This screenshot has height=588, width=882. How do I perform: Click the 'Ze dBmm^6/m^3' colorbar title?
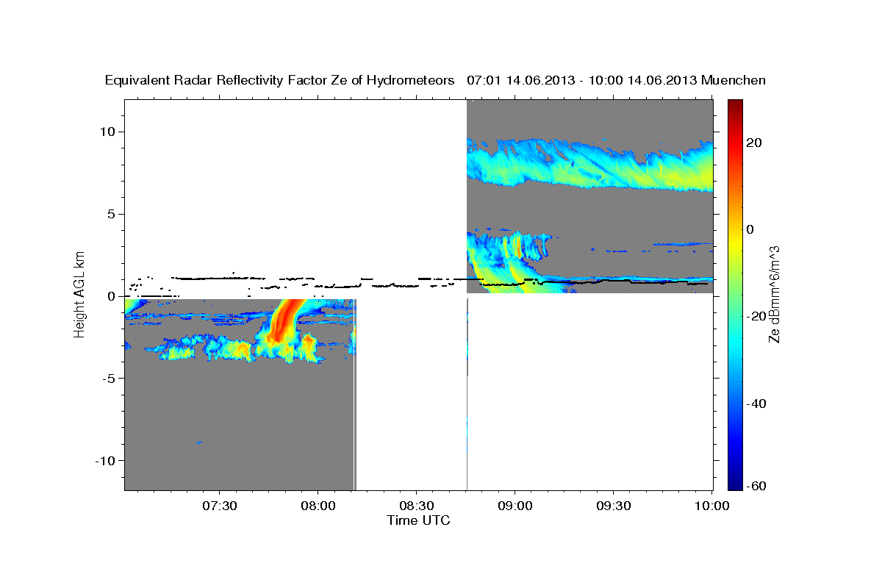[774, 294]
